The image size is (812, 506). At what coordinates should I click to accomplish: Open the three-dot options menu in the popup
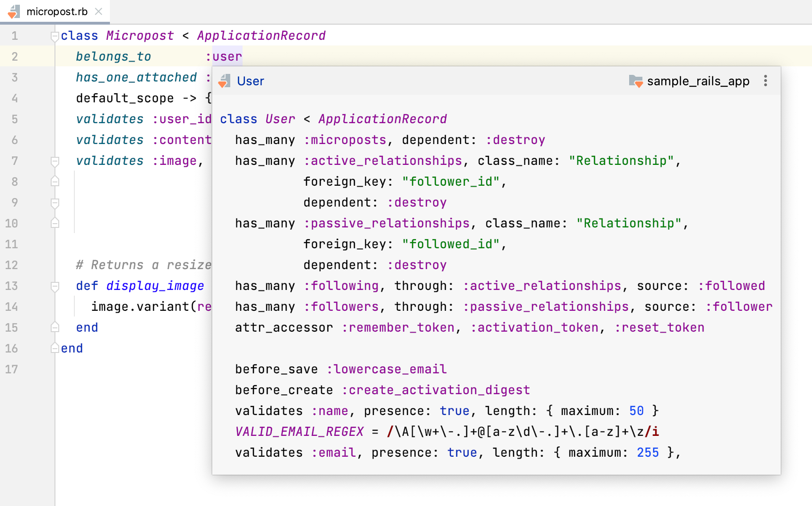click(x=765, y=81)
